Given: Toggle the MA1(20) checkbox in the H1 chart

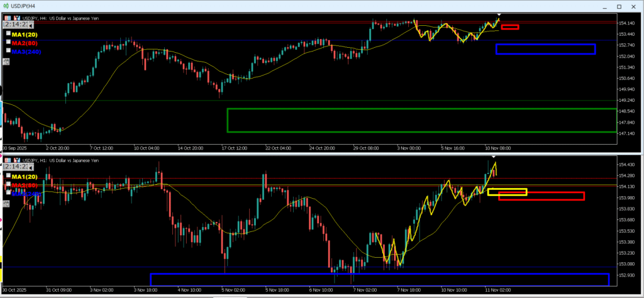Looking at the screenshot, I should [9, 177].
